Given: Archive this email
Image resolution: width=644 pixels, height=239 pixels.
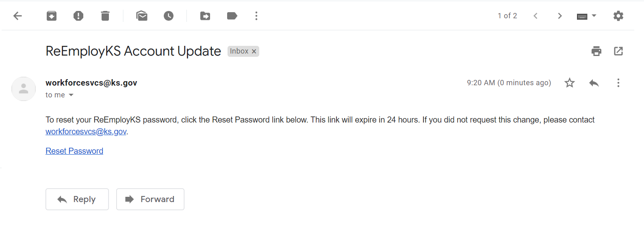Looking at the screenshot, I should click(52, 16).
